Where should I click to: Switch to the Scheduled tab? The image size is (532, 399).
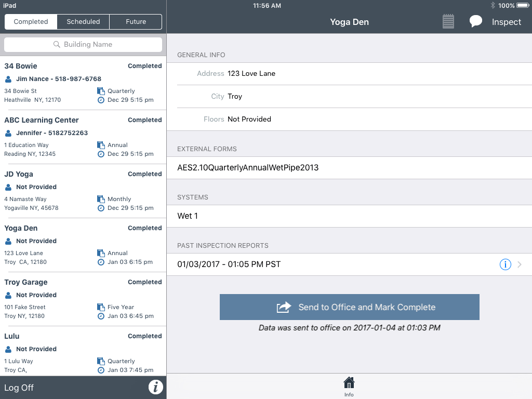pos(83,22)
